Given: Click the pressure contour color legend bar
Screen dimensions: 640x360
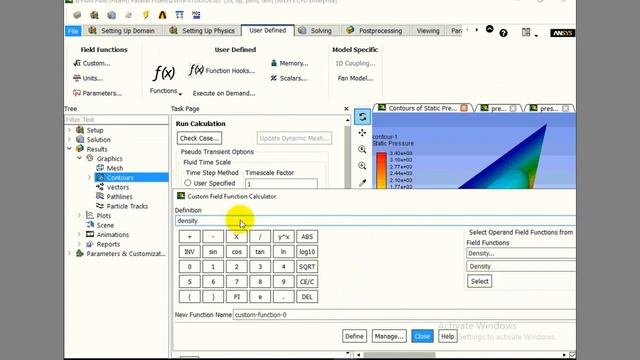Looking at the screenshot, I should pyautogui.click(x=381, y=170).
